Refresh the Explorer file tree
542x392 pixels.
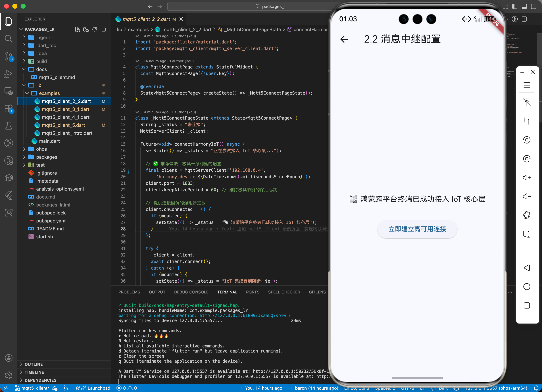pyautogui.click(x=95, y=29)
